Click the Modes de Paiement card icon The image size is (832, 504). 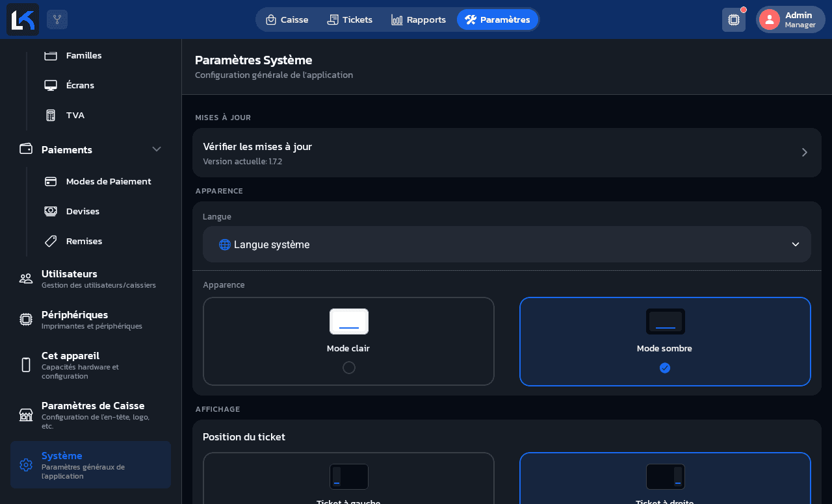pos(51,181)
